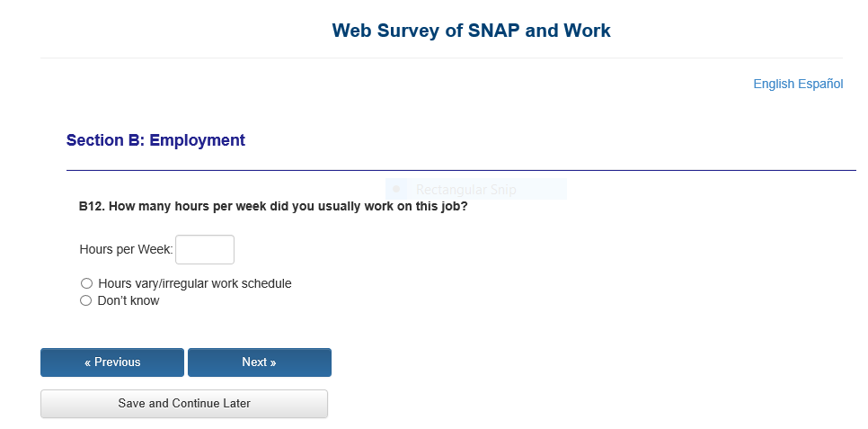The image size is (868, 429).
Task: Click the Section B: Employment heading
Action: click(155, 140)
